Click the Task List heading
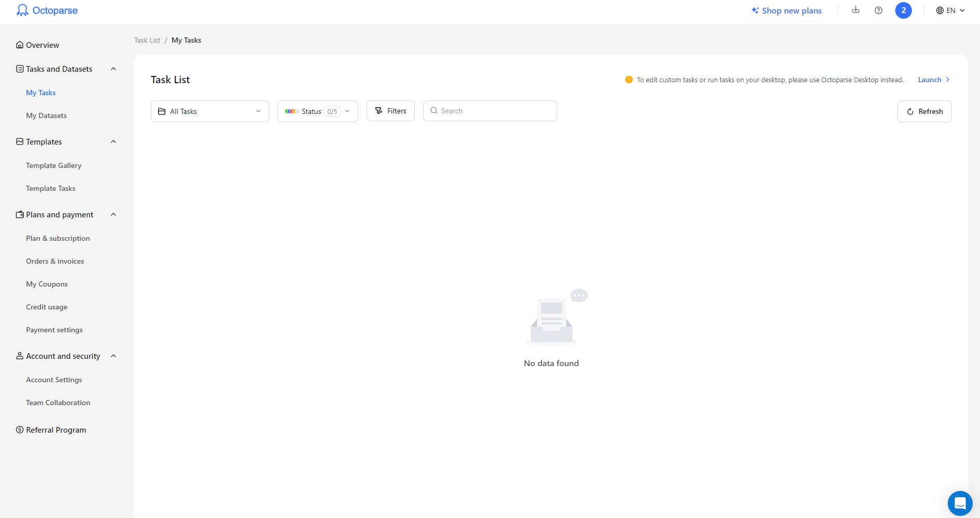Viewport: 980px width, 518px height. pyautogui.click(x=170, y=80)
